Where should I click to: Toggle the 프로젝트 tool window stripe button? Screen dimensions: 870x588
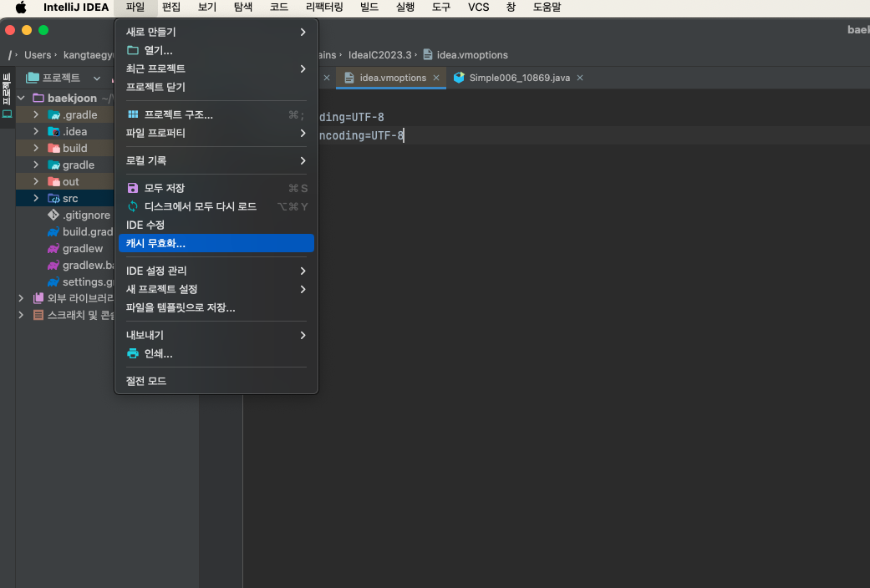tap(7, 95)
